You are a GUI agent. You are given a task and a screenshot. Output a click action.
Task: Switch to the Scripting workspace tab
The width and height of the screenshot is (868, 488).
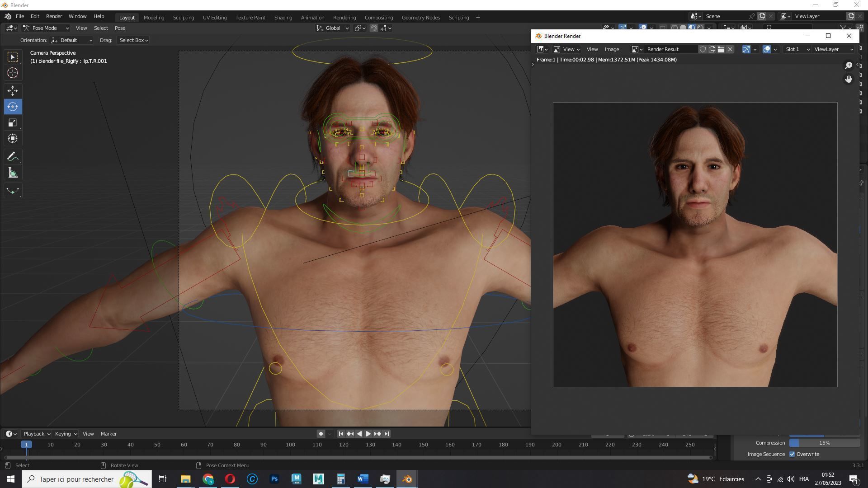click(x=458, y=18)
